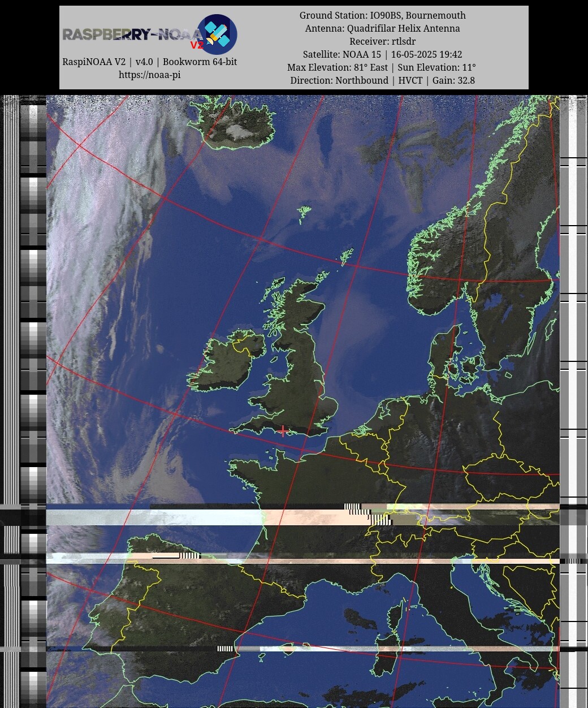Select the 'Receiver: rtlsdr' line

click(383, 41)
